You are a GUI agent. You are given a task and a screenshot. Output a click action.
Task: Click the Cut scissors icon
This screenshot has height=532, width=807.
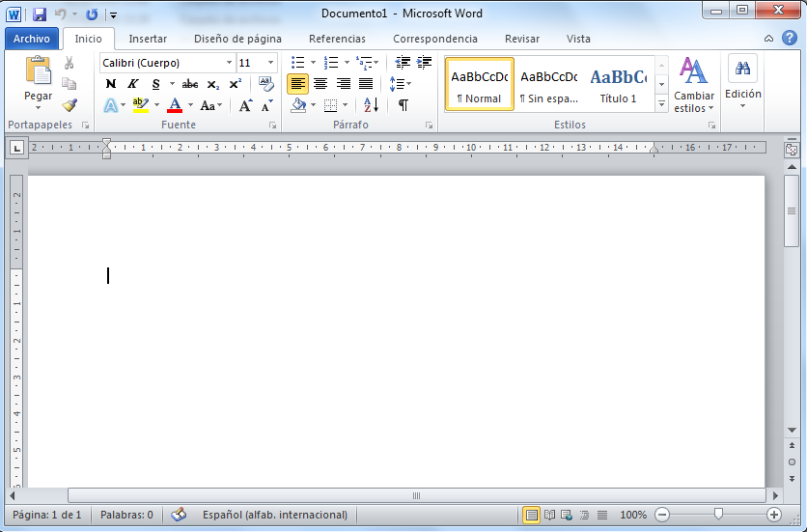click(x=69, y=63)
